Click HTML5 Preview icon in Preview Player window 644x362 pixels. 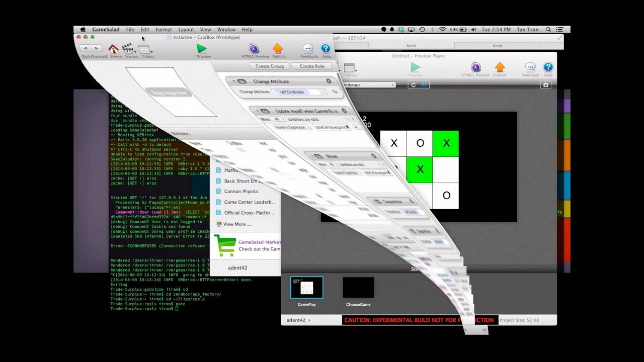(x=476, y=67)
